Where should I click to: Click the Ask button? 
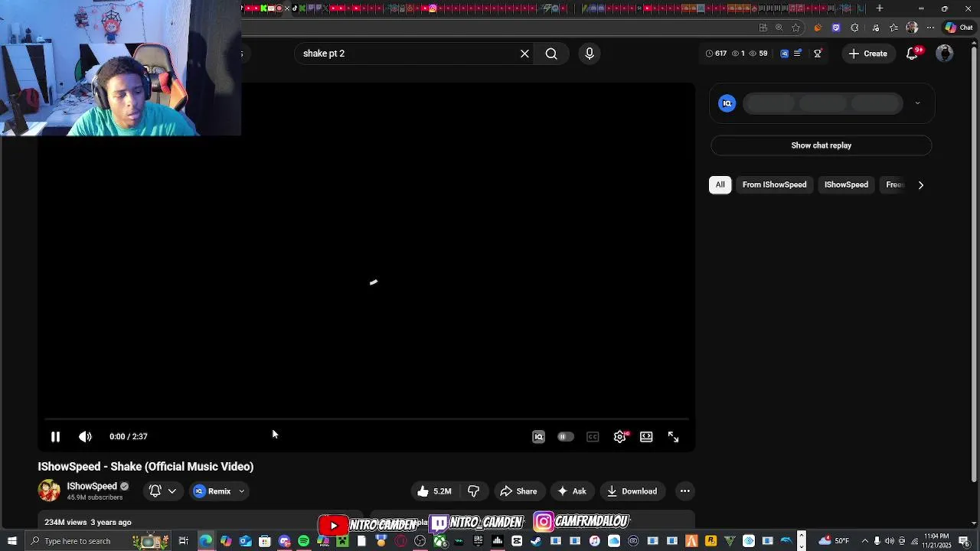[x=572, y=491]
